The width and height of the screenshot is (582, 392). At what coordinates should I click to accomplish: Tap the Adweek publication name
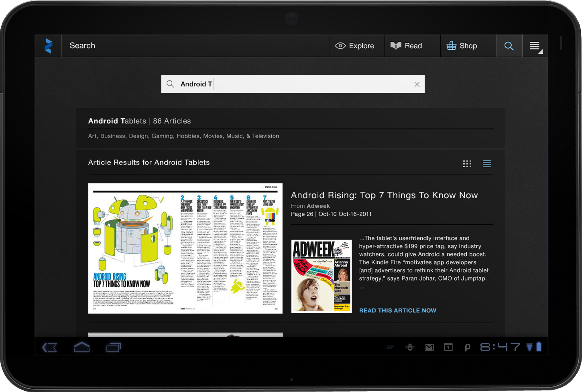coord(318,206)
